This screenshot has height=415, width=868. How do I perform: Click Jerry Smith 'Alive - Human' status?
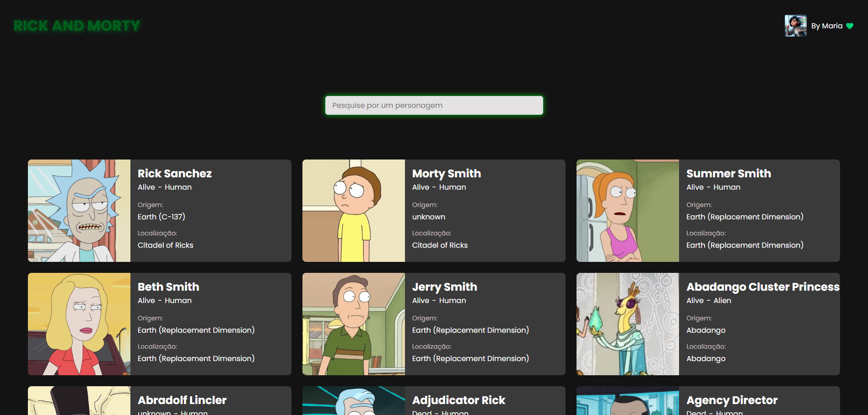pyautogui.click(x=439, y=300)
